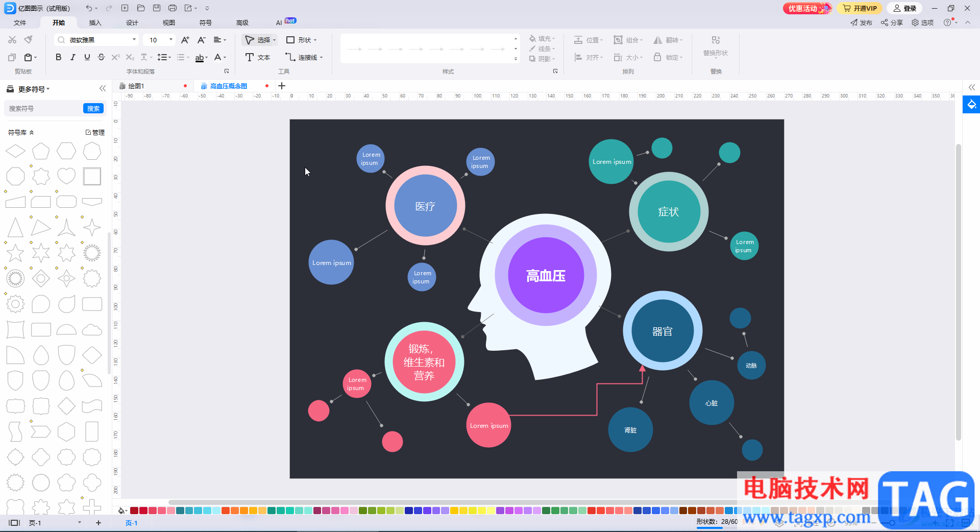Image resolution: width=980 pixels, height=532 pixels.
Task: Open the 对齐 align dropdown in the arrange group
Action: click(x=589, y=57)
